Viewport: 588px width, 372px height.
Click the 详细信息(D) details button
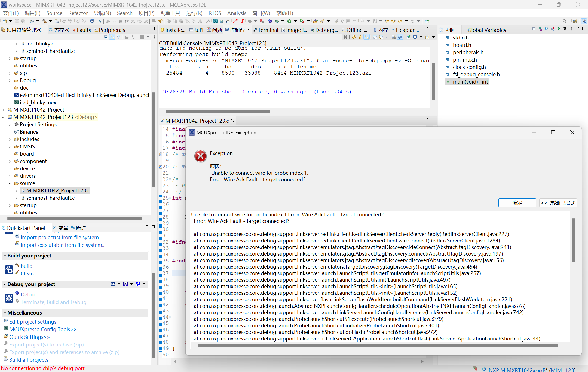coord(558,203)
